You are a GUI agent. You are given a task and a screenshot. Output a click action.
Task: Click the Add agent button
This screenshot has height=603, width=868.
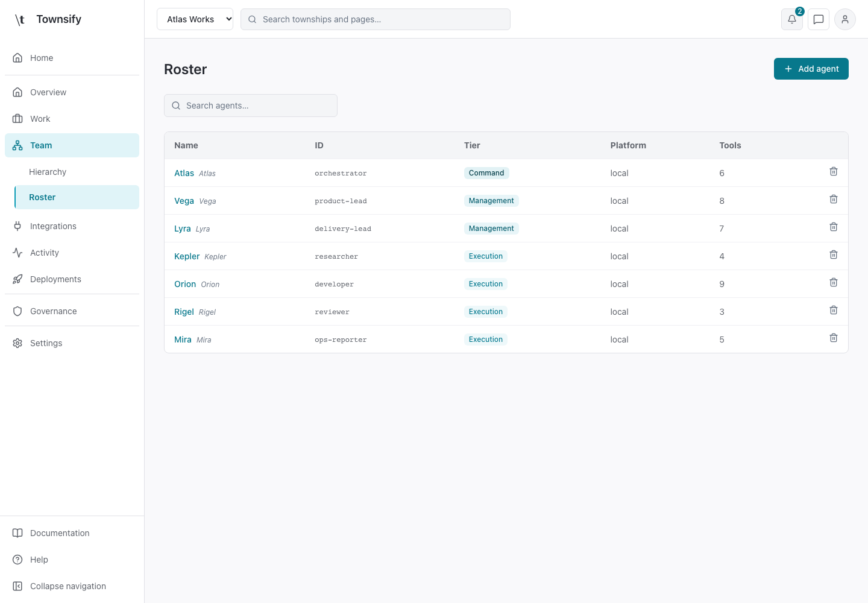pyautogui.click(x=811, y=69)
